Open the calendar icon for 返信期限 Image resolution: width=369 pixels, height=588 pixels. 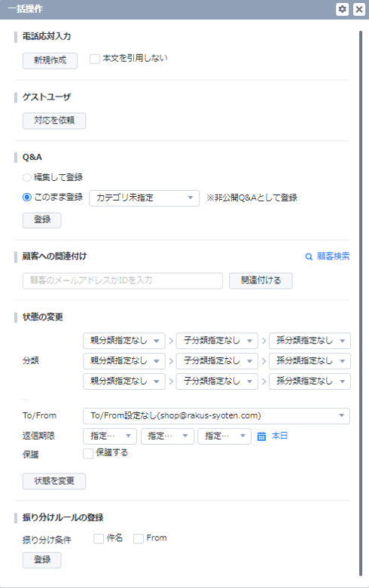[261, 436]
